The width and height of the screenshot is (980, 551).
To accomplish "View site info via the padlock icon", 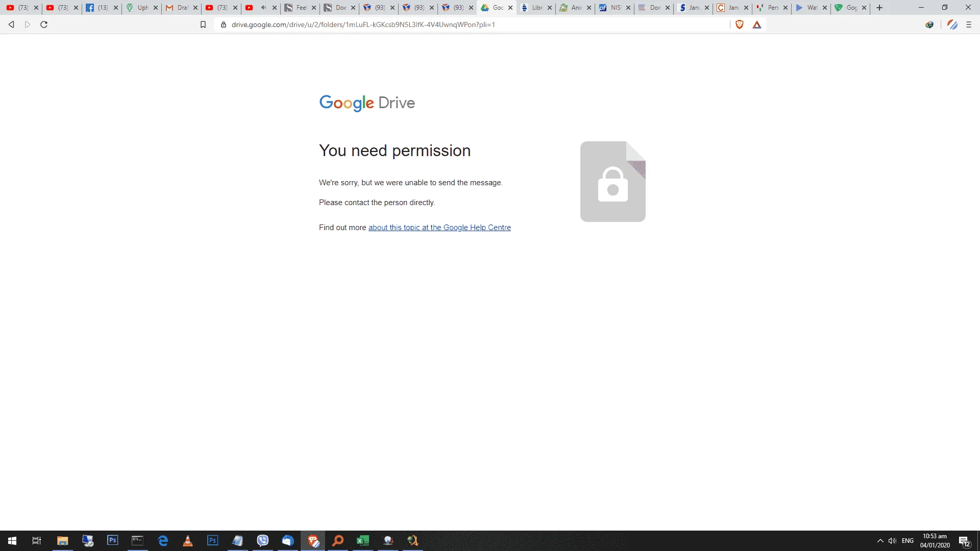I will point(224,24).
